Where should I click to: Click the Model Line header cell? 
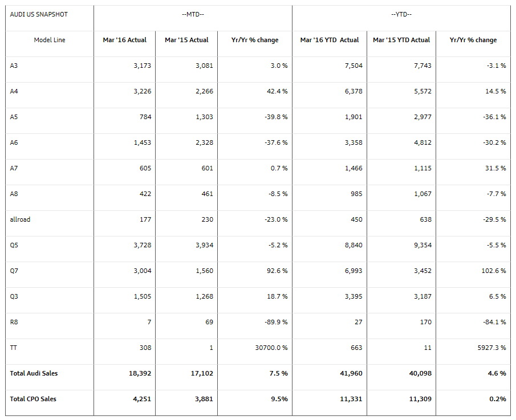click(x=50, y=40)
